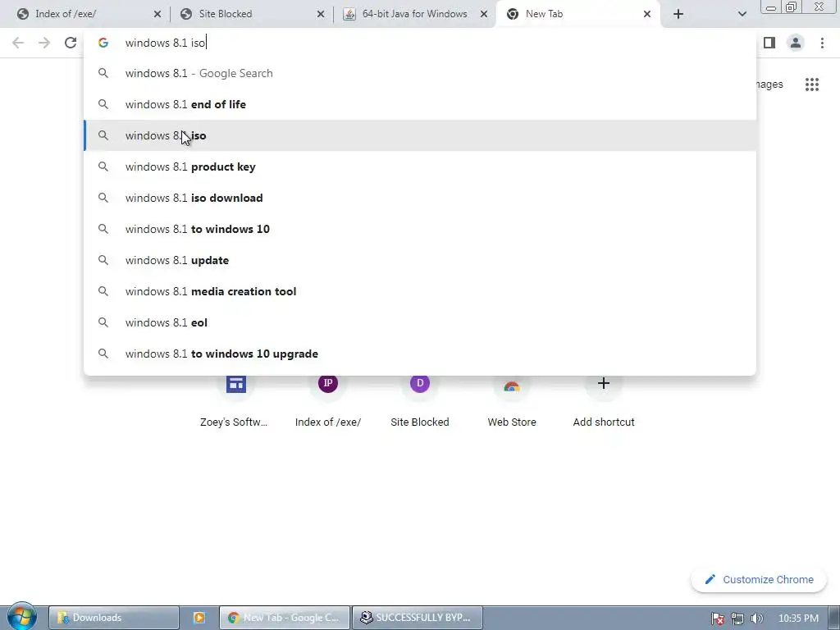The image size is (840, 630).
Task: Click the address bar with windows 8.1 iso
Action: point(420,43)
